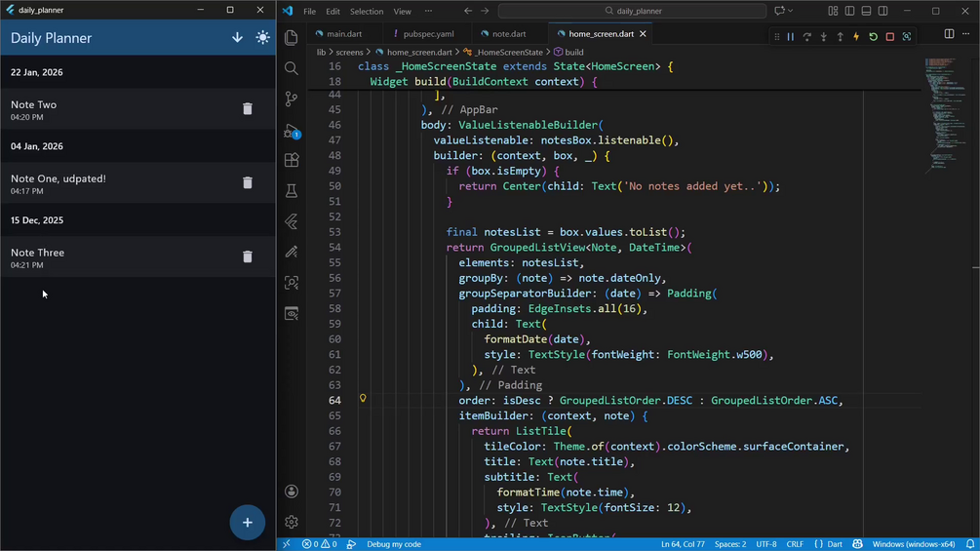The width and height of the screenshot is (980, 551).
Task: Open errors and warnings count in status bar
Action: pos(320,544)
